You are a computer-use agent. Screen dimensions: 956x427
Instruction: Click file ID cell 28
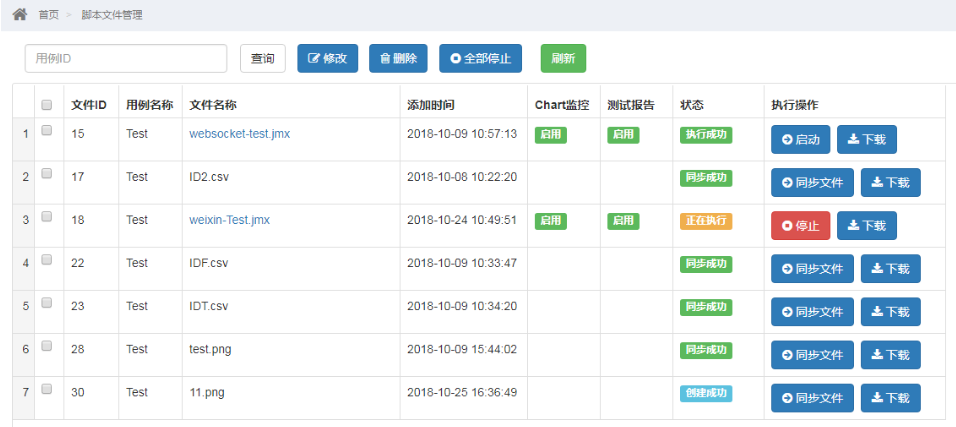78,349
